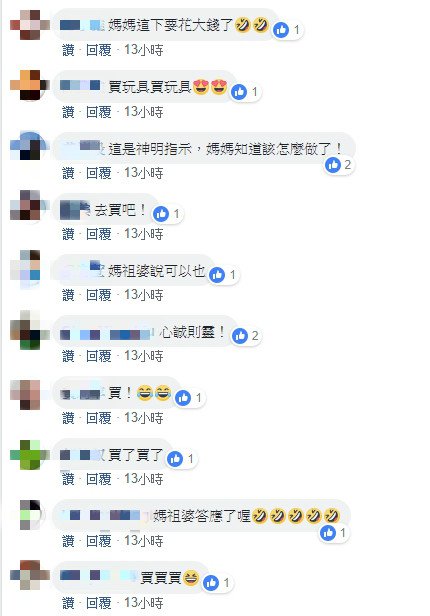Open green avatar beside 買了買了 comment
Screen dimensions: 430x616
click(30, 455)
